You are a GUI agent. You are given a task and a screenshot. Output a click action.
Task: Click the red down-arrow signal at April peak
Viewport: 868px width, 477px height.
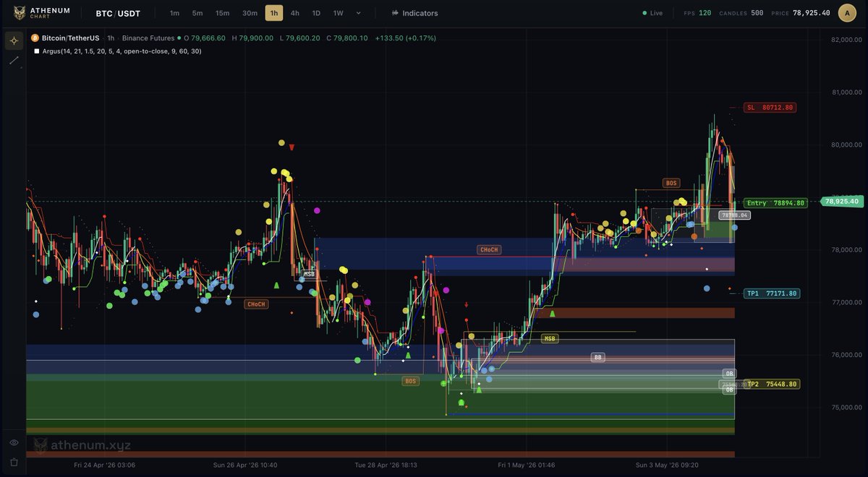[292, 147]
